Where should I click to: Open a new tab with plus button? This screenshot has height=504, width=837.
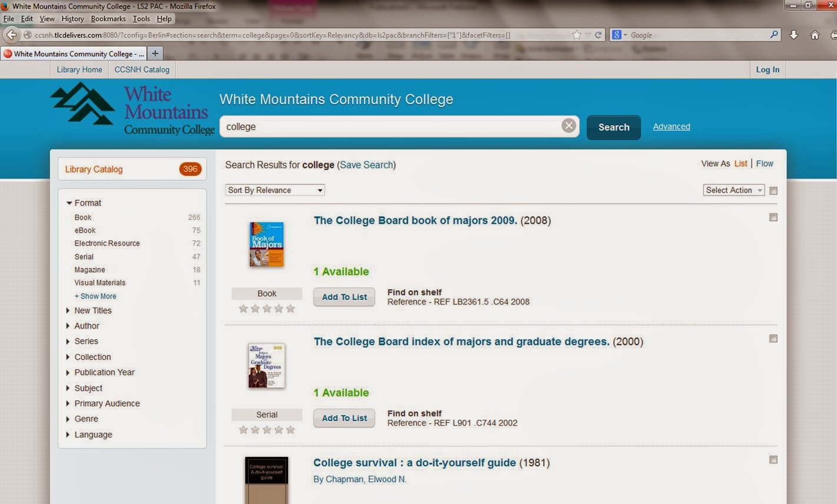pyautogui.click(x=155, y=53)
